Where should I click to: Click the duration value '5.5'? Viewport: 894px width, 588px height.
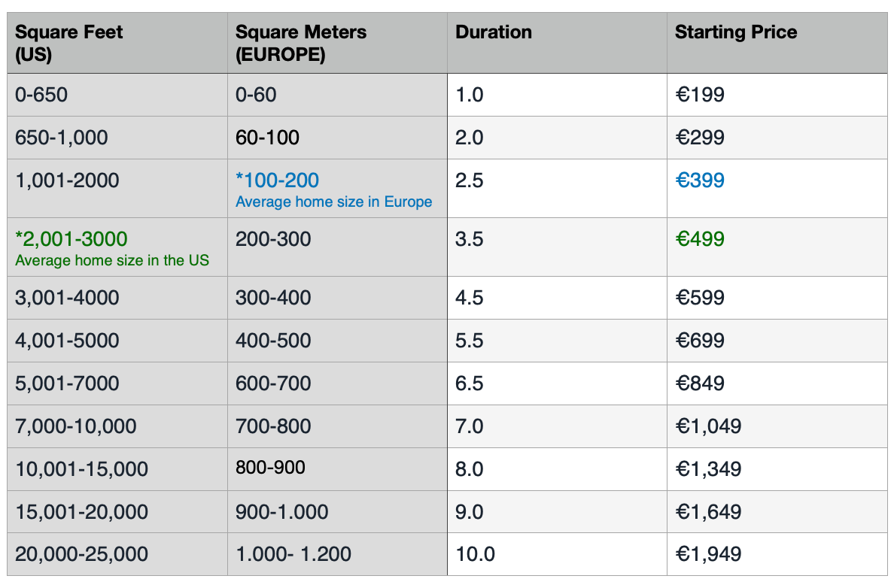pos(470,341)
